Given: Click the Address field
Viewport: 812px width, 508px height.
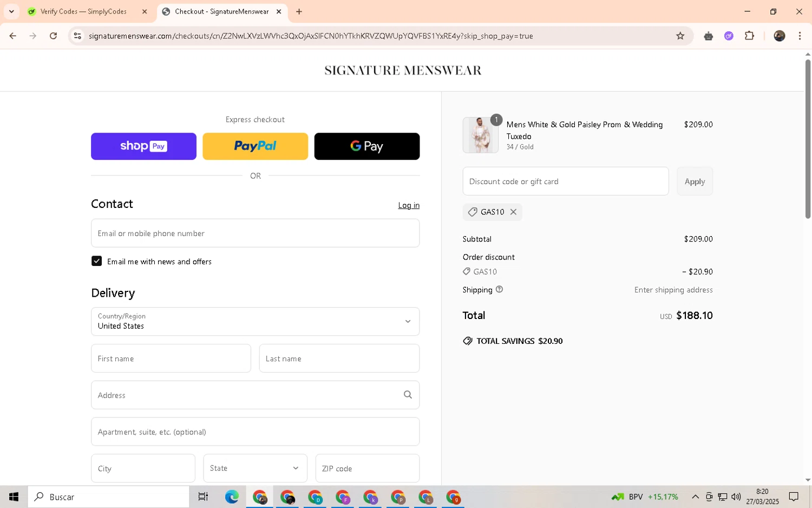Looking at the screenshot, I should (x=255, y=395).
